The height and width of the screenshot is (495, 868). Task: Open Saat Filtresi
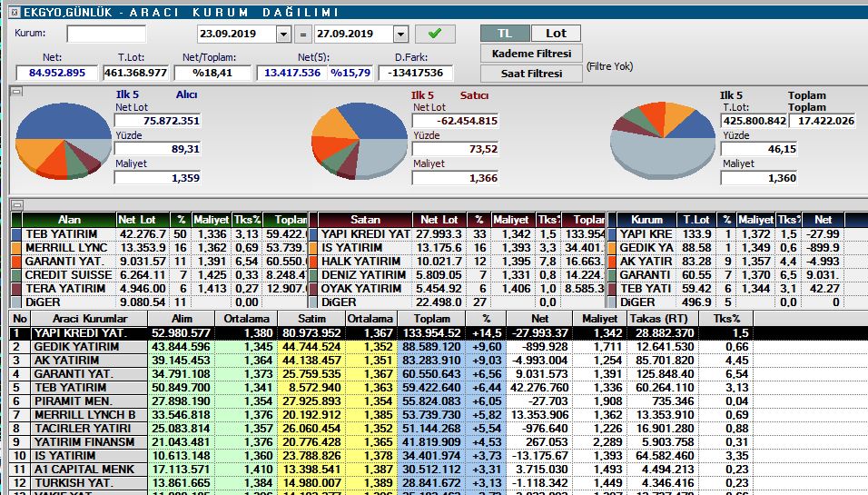pyautogui.click(x=531, y=74)
